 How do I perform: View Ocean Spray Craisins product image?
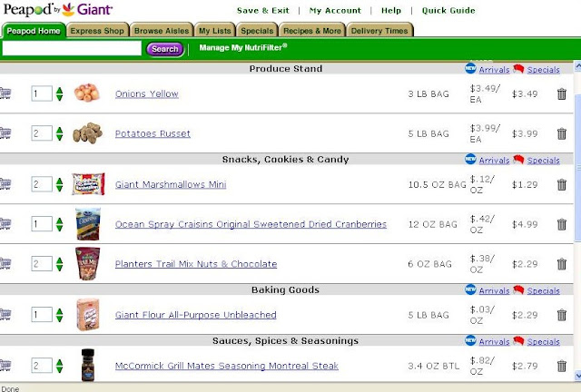(x=88, y=224)
